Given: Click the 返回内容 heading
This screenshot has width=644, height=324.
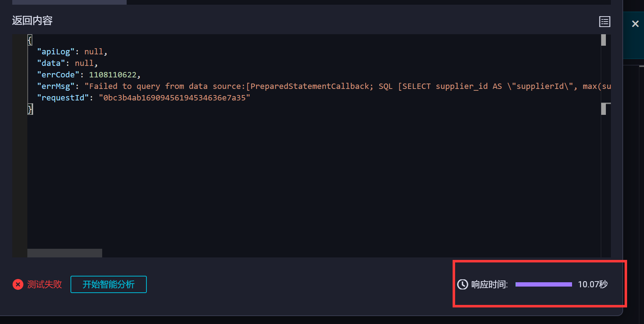Looking at the screenshot, I should point(32,21).
